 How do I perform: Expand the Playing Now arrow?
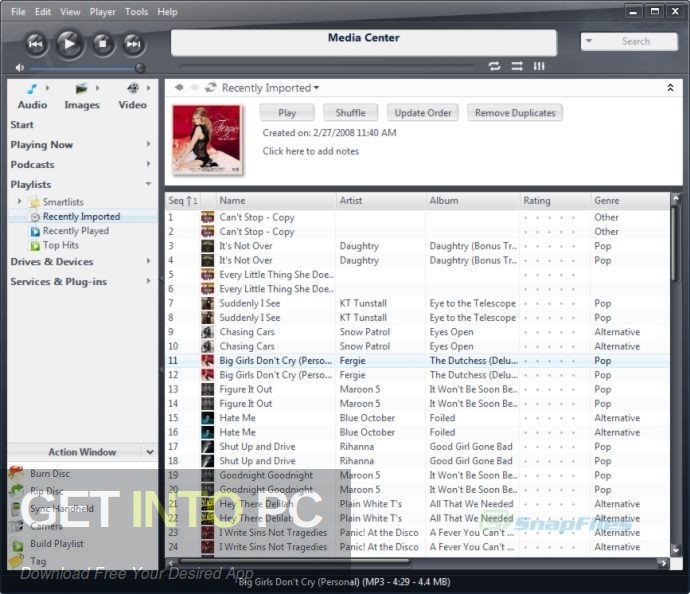tap(149, 144)
